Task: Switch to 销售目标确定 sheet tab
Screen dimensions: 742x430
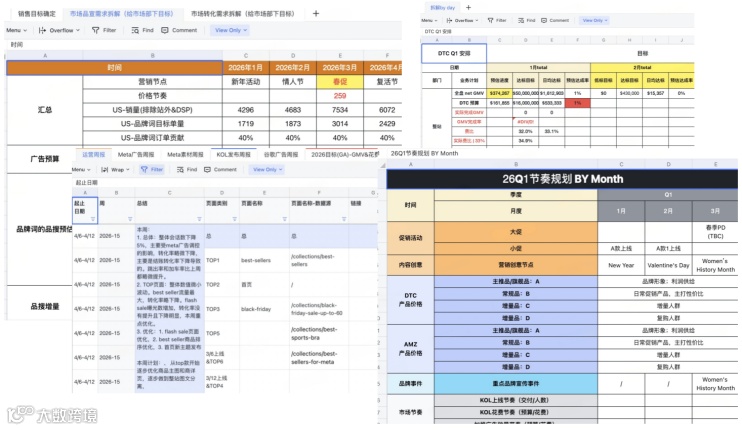Action: point(36,14)
